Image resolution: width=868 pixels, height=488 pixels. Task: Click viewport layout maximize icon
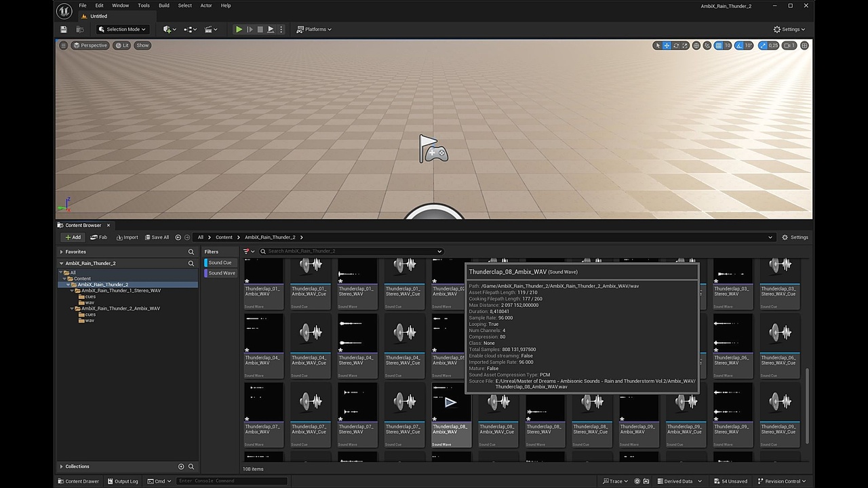[x=804, y=45]
